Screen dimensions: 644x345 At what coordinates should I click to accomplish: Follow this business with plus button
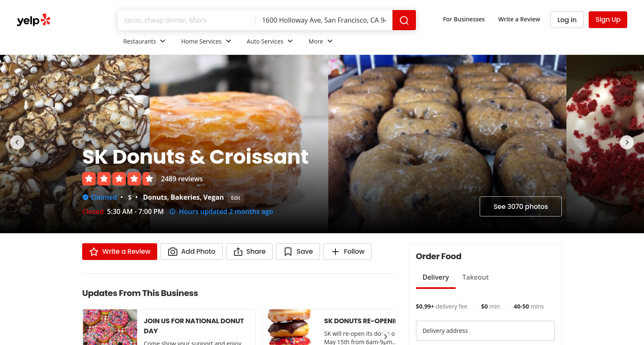pyautogui.click(x=347, y=252)
